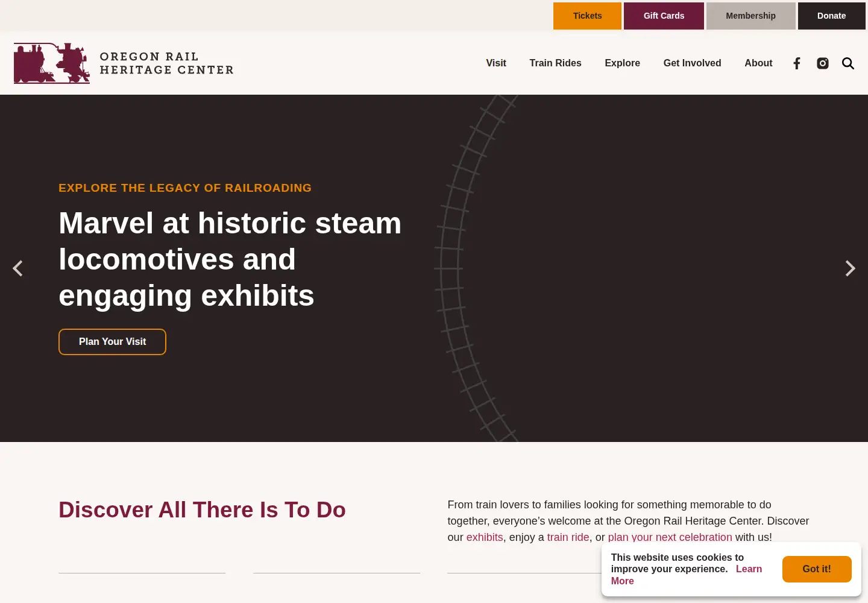Viewport: 868px width, 603px height.
Task: Follow the exhibits link
Action: [x=485, y=537]
